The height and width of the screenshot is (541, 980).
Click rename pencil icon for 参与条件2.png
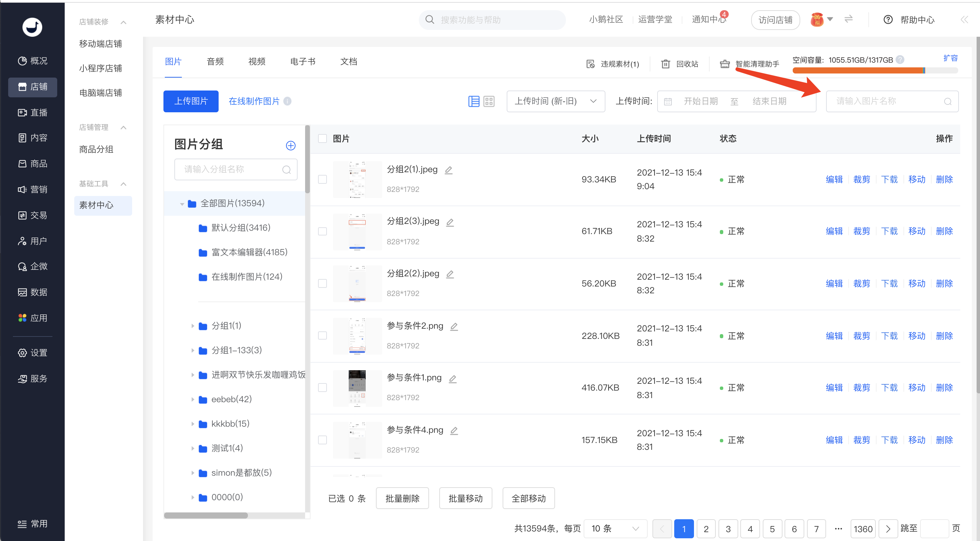coord(454,327)
